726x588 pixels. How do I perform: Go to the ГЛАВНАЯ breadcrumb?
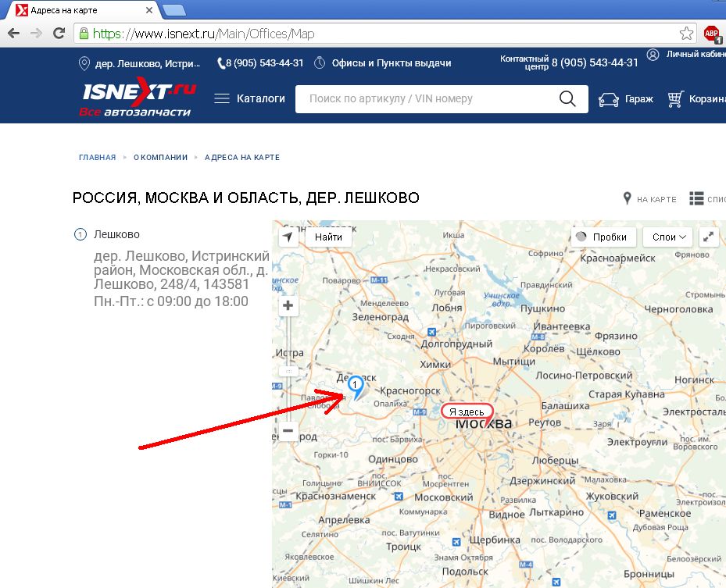click(97, 157)
